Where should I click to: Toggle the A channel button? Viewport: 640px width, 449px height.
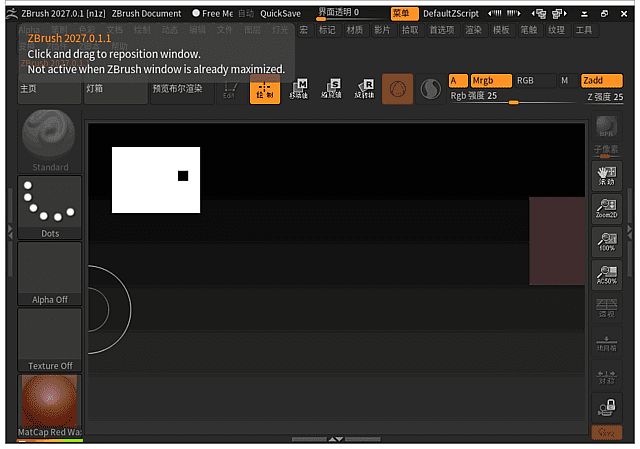(x=458, y=81)
